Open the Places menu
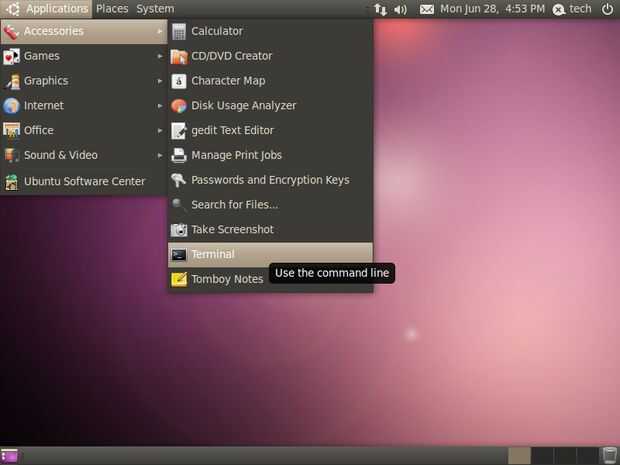The height and width of the screenshot is (465, 620). [x=112, y=9]
